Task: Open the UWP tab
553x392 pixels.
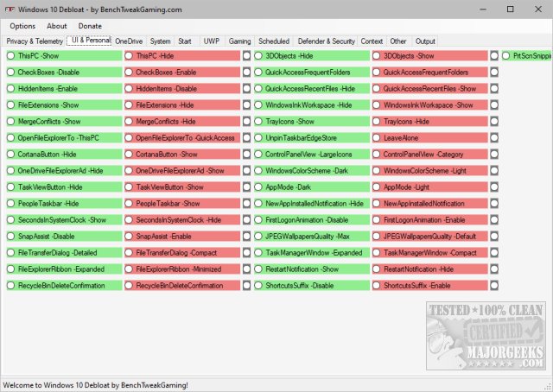Action: (212, 41)
